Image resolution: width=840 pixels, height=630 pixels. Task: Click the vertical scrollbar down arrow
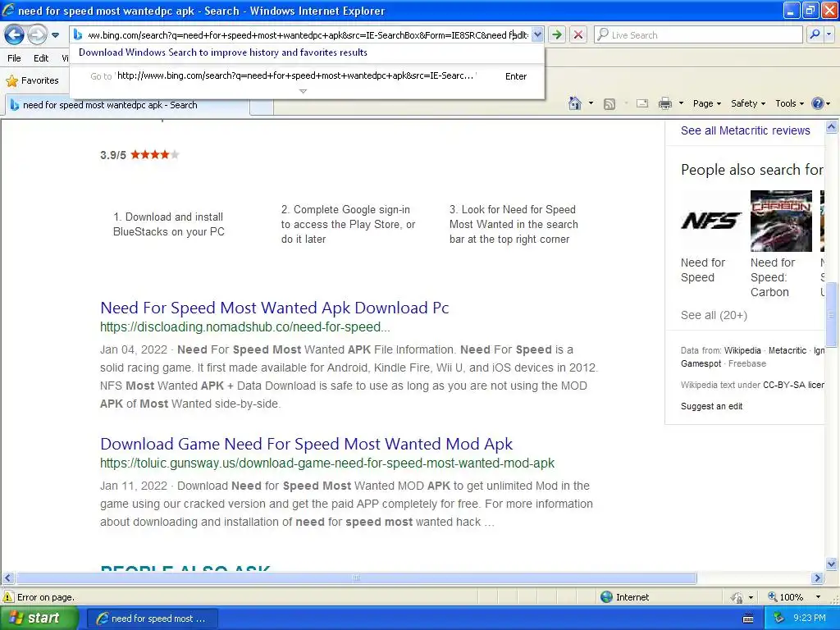click(832, 564)
